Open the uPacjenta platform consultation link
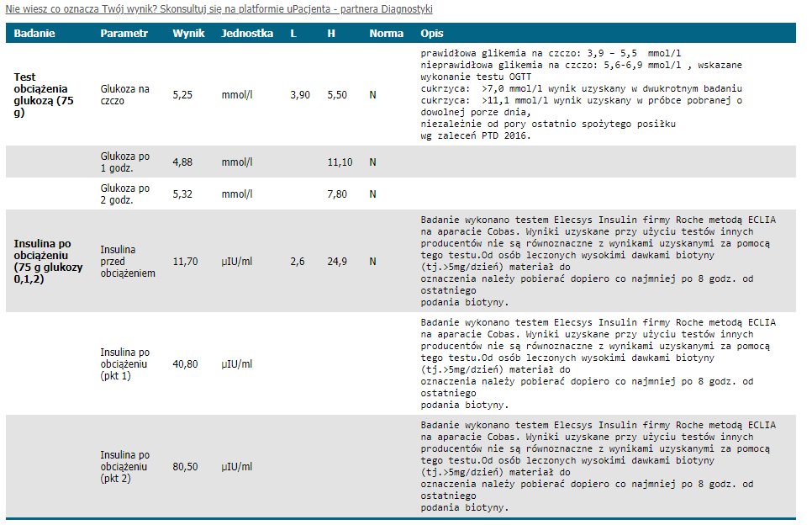 [220, 8]
